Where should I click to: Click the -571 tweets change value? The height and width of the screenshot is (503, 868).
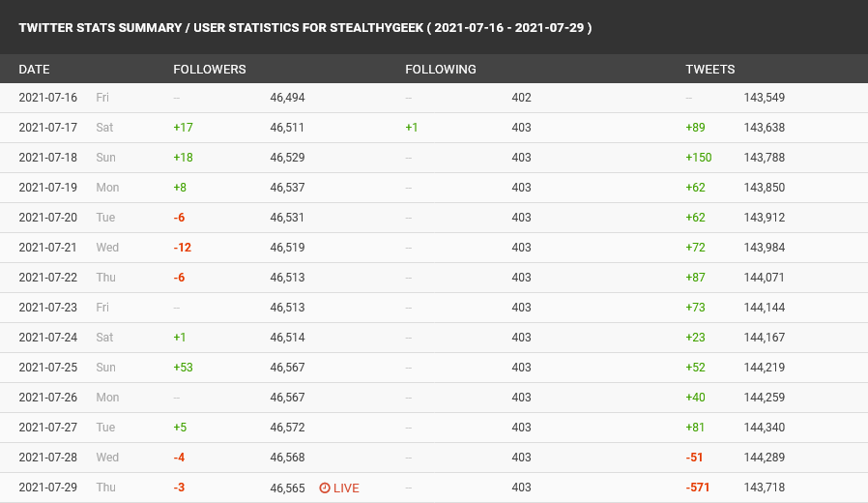click(698, 488)
